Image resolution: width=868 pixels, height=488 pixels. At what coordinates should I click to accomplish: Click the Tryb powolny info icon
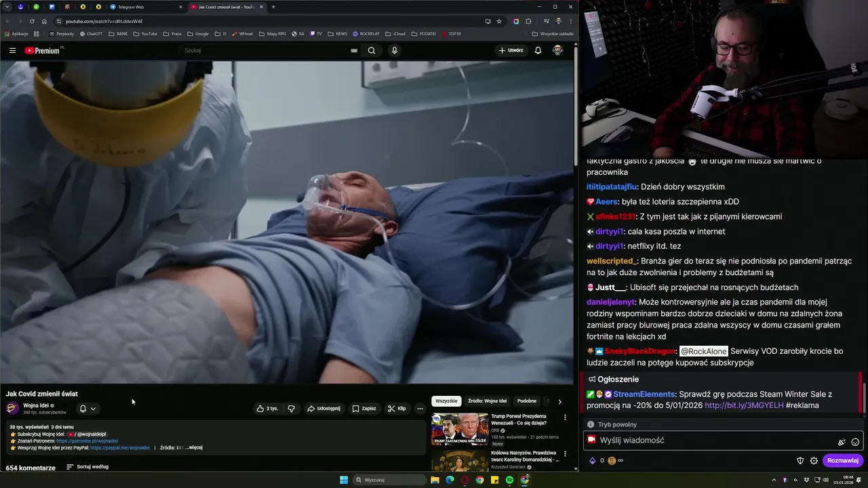click(x=591, y=424)
